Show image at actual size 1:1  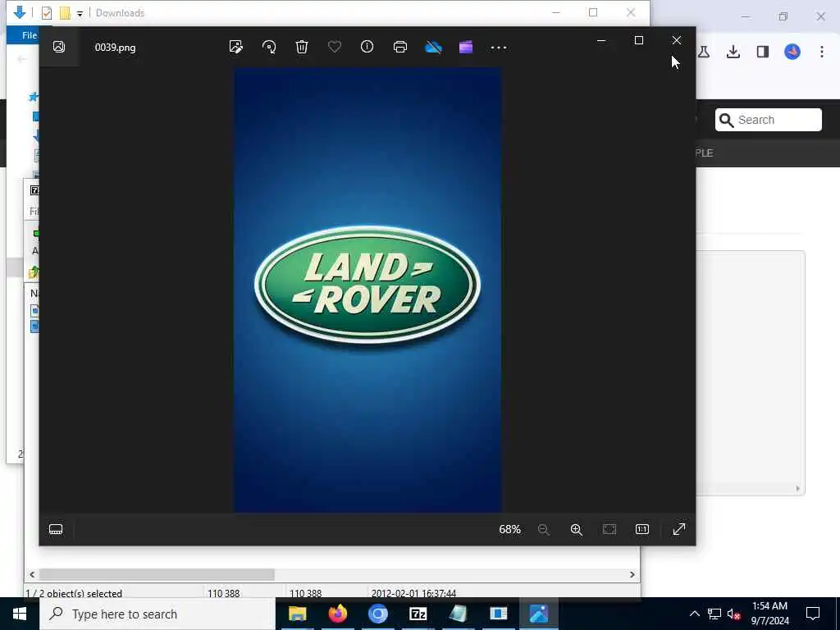642,529
